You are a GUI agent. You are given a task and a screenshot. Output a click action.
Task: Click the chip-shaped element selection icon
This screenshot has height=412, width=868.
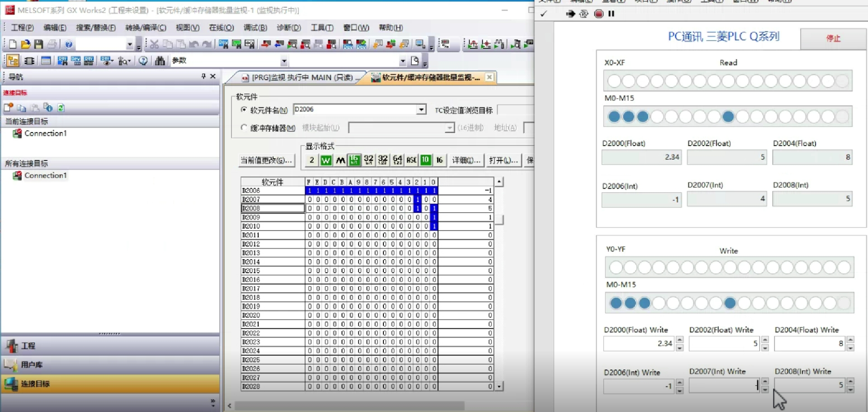pyautogui.click(x=29, y=61)
